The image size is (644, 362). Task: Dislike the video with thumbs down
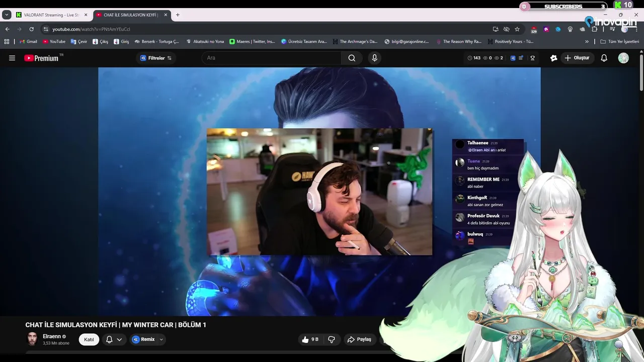(x=332, y=339)
